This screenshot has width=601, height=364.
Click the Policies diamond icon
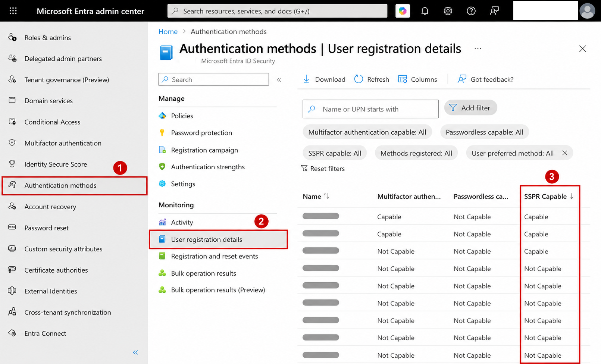click(x=162, y=116)
